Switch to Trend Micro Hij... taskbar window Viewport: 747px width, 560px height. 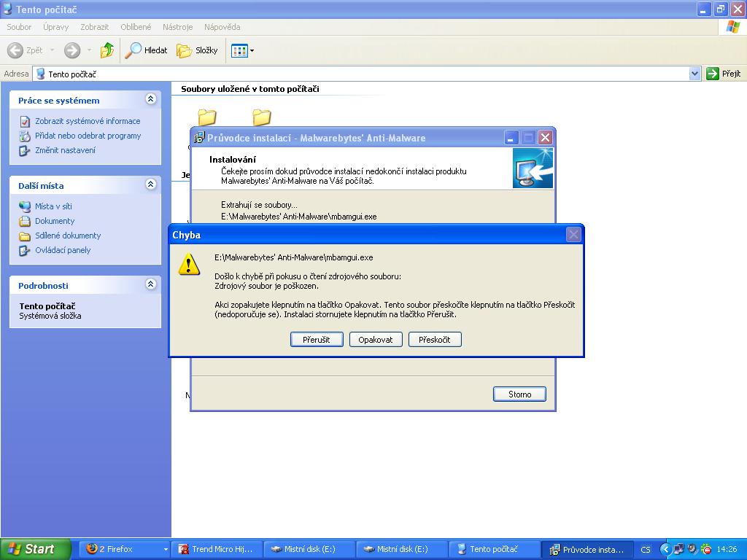[x=216, y=549]
